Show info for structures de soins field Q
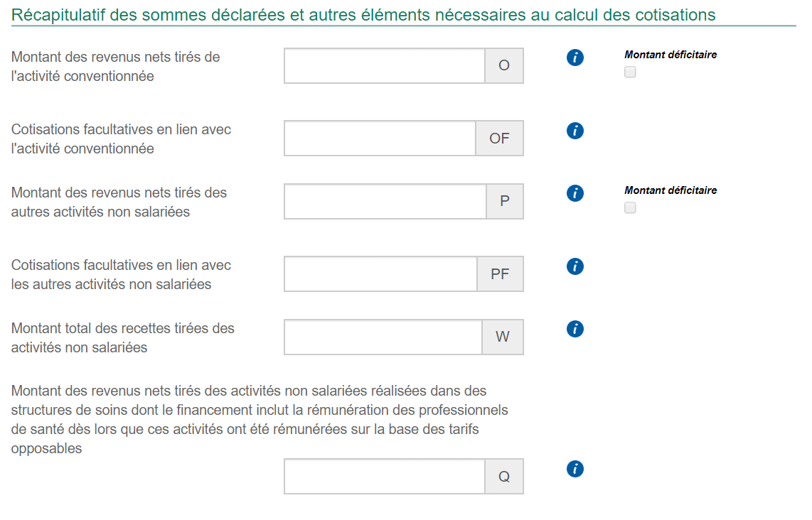Image resolution: width=812 pixels, height=520 pixels. (575, 469)
